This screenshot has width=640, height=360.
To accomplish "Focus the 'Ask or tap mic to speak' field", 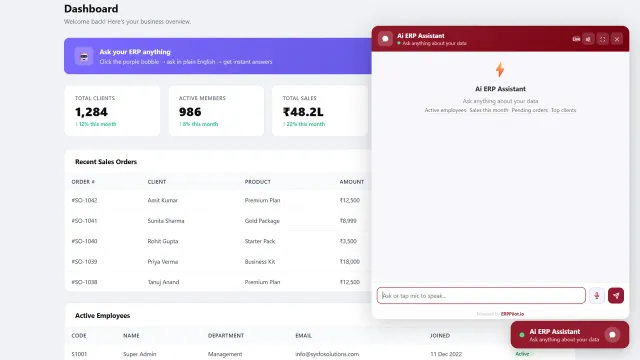I will click(481, 296).
